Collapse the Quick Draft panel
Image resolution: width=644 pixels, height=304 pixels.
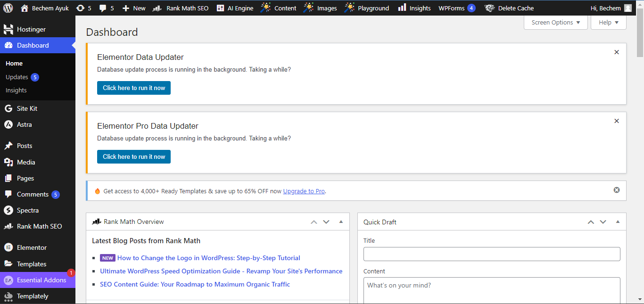coord(618,222)
